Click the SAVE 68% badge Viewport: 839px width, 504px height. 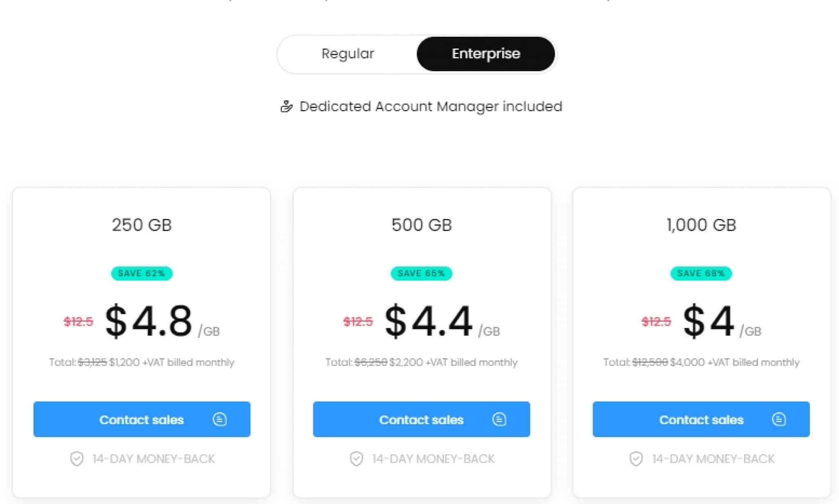[701, 273]
